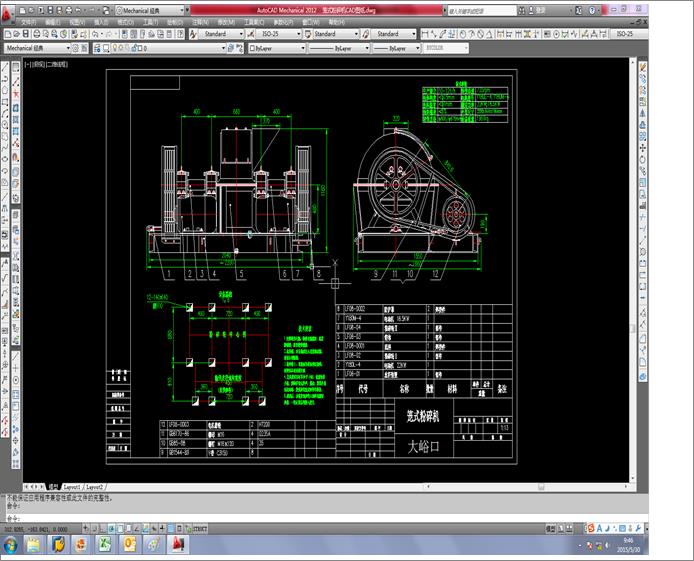Select the Radius dimension tool
Screen dimensions: 694x561
(463, 34)
